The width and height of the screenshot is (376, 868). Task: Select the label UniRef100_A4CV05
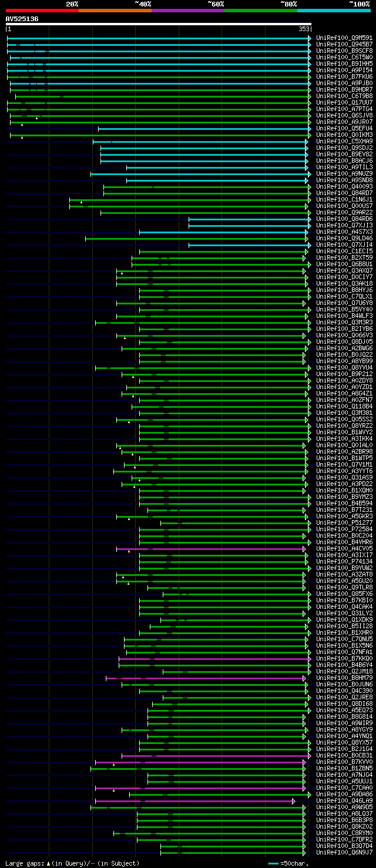344,549
